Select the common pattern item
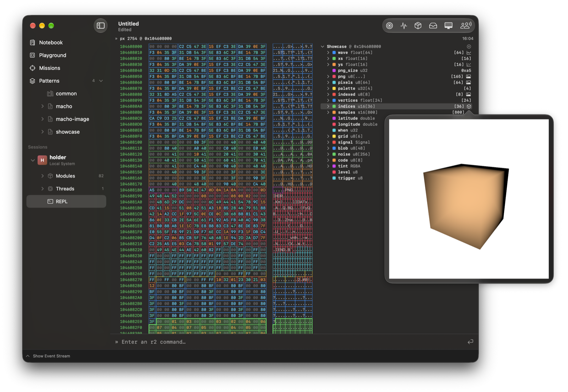Viewport: 568px width, 392px height. tap(66, 94)
